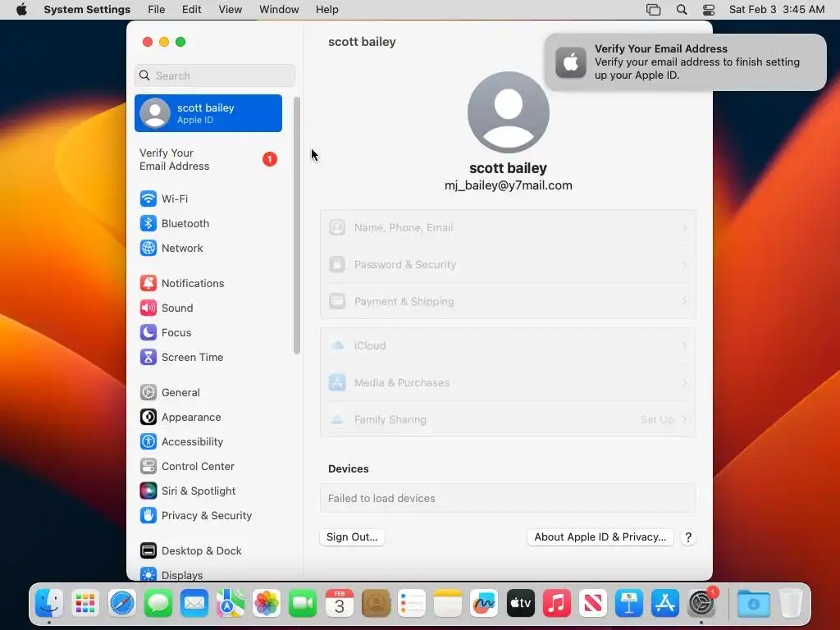Click the settings Search field

[x=214, y=75]
